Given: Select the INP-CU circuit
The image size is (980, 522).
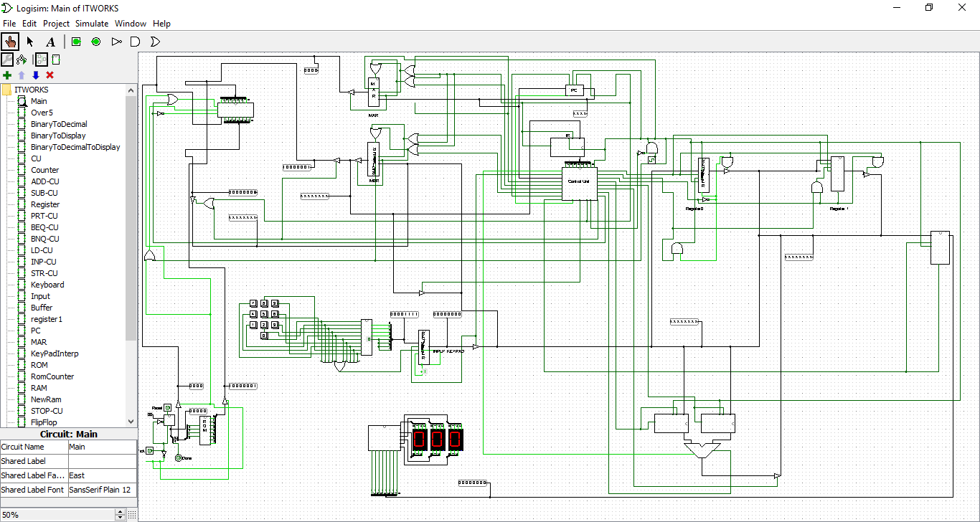Looking at the screenshot, I should click(x=44, y=262).
